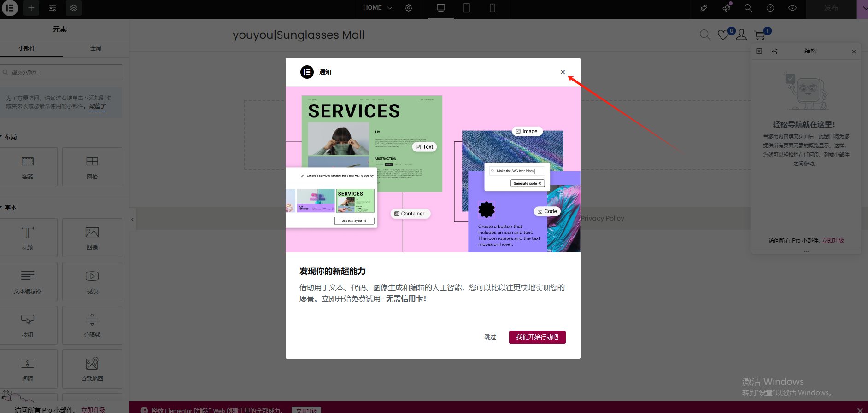The image size is (868, 413).
Task: Switch to desktop preview mode
Action: [441, 8]
